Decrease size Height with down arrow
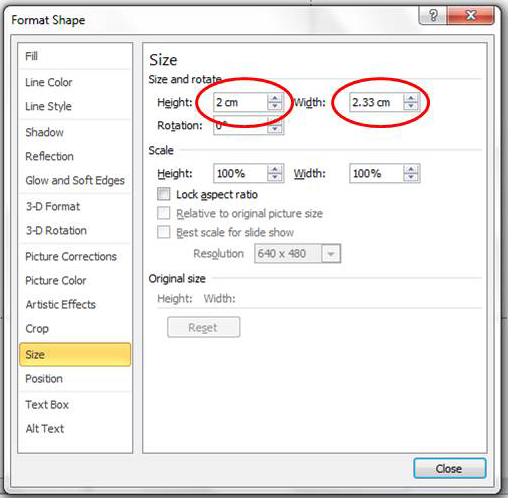Screen dimensions: 508x498 [275, 106]
